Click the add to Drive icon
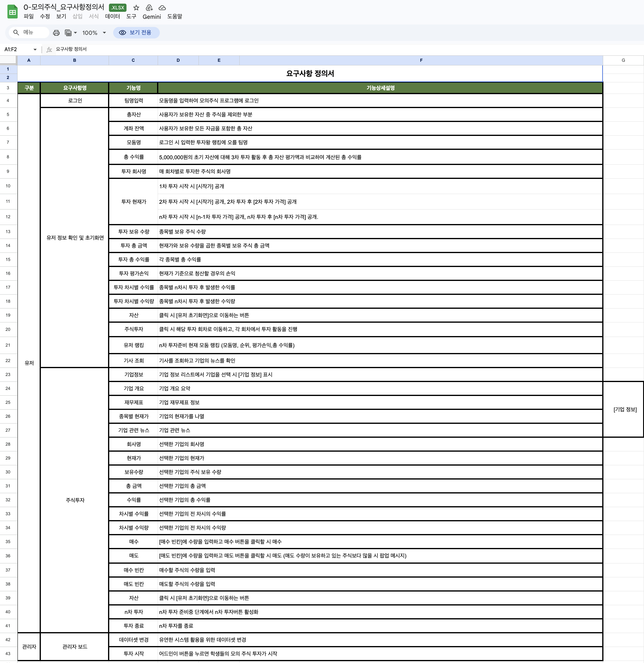Image resolution: width=644 pixels, height=663 pixels. tap(149, 8)
